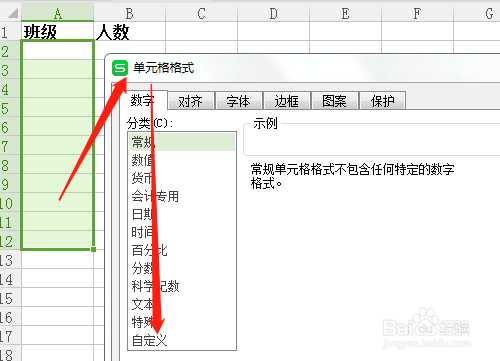Select row 17 header
Screen dimensions: 500x361
(x=11, y=336)
